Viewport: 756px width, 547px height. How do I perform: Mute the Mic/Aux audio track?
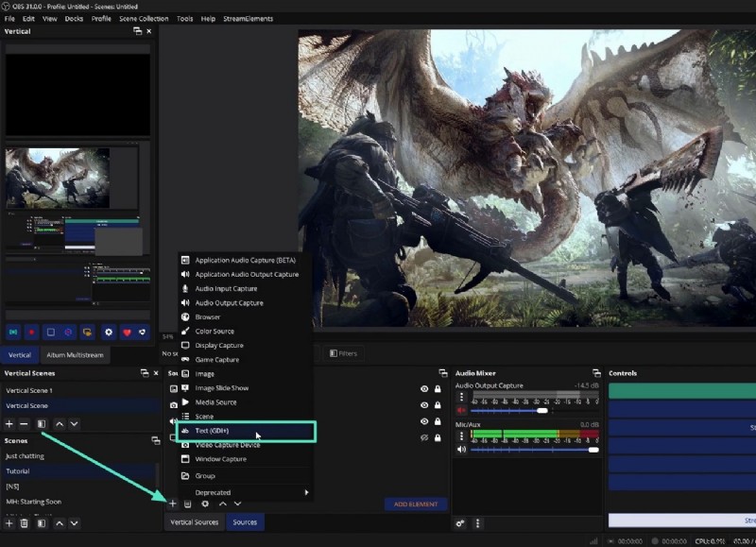coord(462,448)
